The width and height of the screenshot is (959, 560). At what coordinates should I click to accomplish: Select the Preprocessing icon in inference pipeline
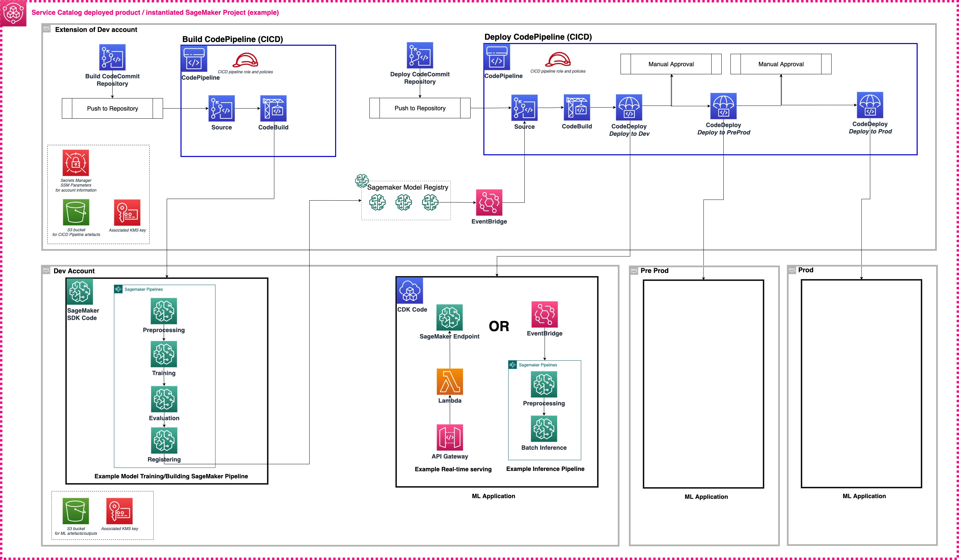(544, 385)
